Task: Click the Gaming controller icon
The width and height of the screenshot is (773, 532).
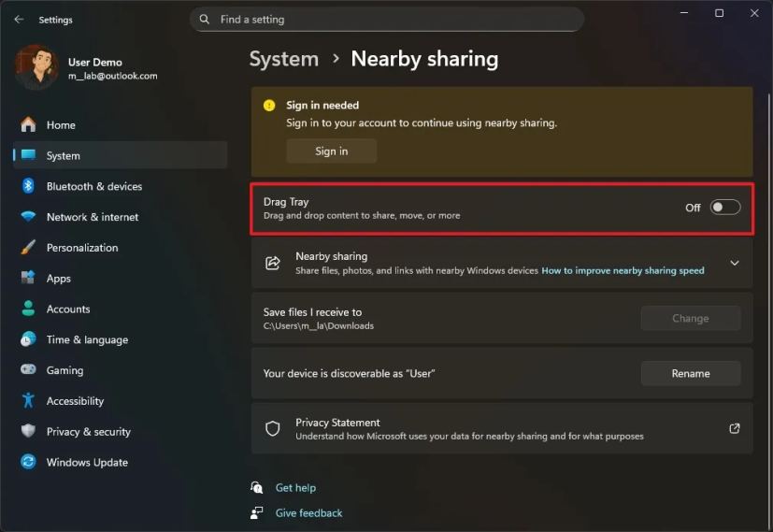Action: (28, 370)
